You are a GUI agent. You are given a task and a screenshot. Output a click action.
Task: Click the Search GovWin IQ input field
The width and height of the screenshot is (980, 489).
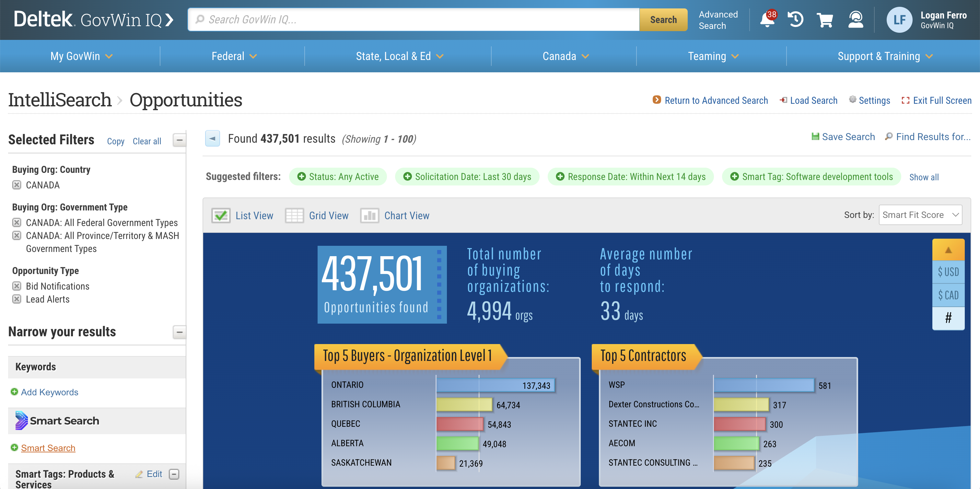(x=414, y=19)
